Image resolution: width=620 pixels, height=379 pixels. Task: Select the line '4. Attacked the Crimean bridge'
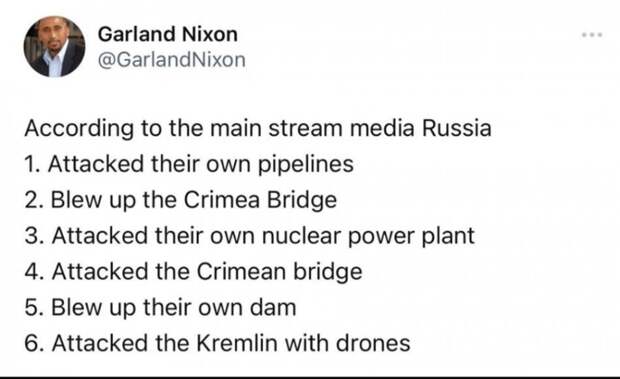click(x=193, y=272)
